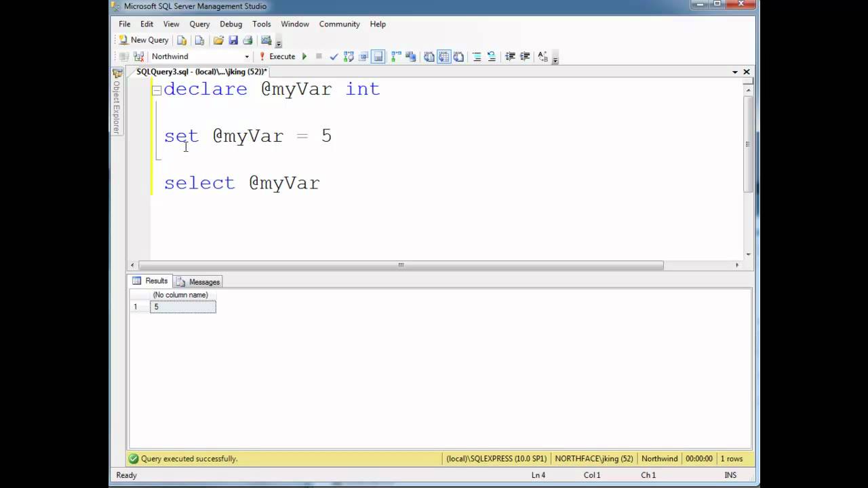Click the Execute button
This screenshot has height=488, width=868.
[277, 56]
